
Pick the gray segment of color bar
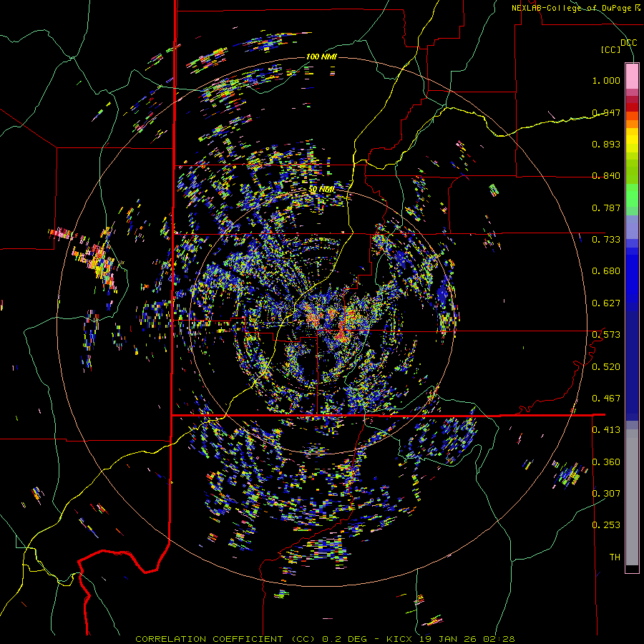coord(632,497)
